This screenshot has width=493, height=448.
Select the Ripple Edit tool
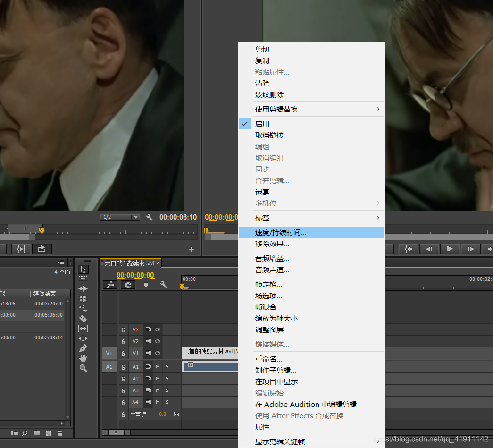[84, 288]
